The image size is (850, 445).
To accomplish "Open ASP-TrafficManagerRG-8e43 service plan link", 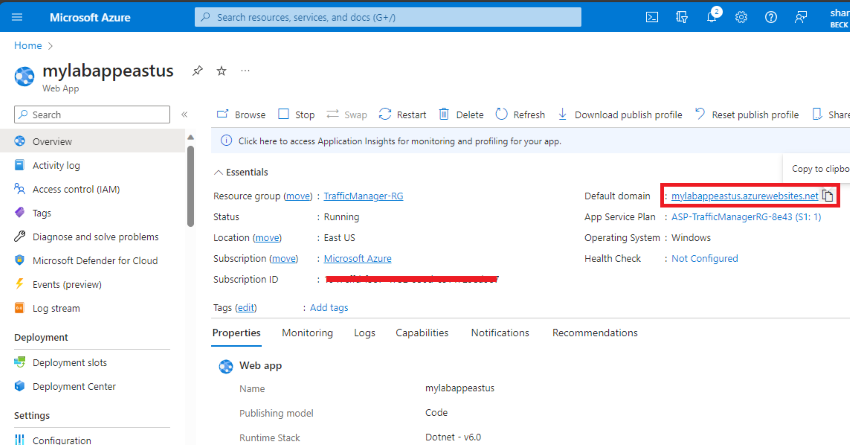I will click(746, 217).
